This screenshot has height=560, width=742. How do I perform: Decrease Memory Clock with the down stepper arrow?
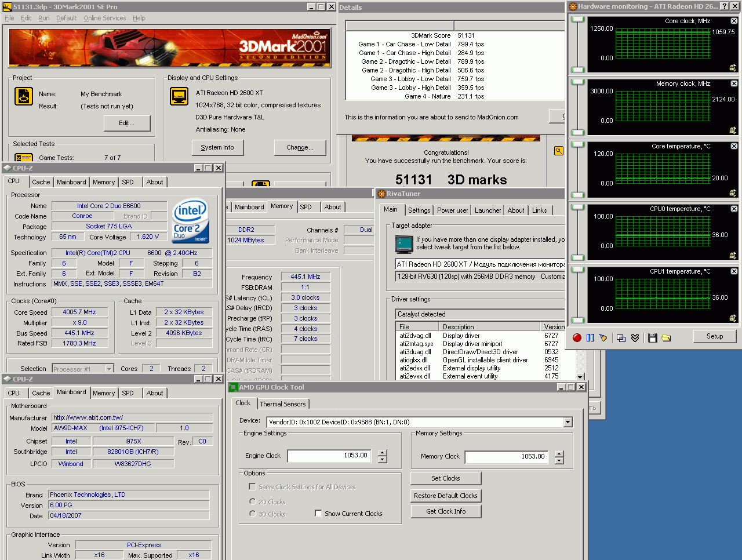click(x=559, y=461)
